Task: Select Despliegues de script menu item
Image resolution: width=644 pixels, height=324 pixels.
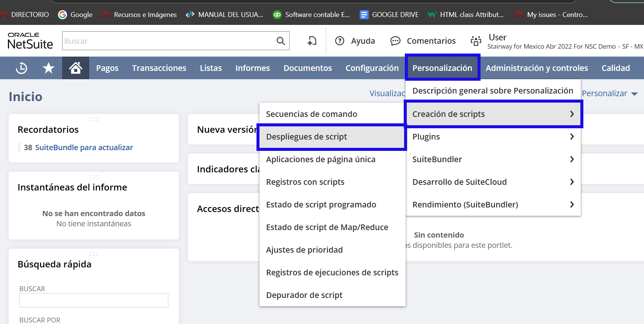Action: pos(307,137)
